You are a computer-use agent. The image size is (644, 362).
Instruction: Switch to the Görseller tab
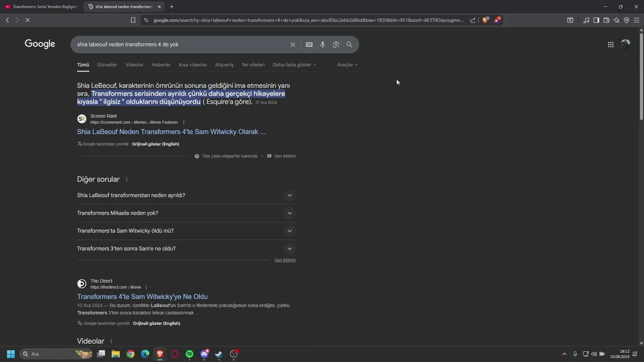pos(107,65)
